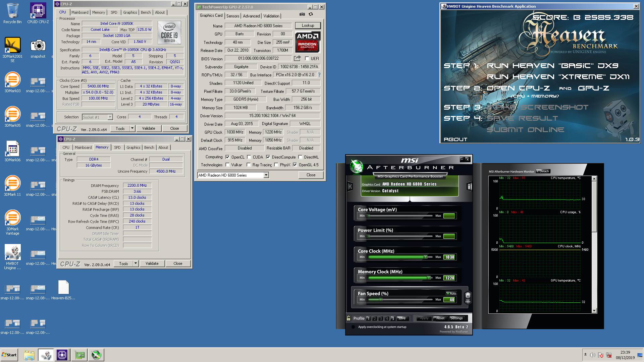
Task: Toggle the OpenGL 4.5 checkbox
Action: coord(295,165)
